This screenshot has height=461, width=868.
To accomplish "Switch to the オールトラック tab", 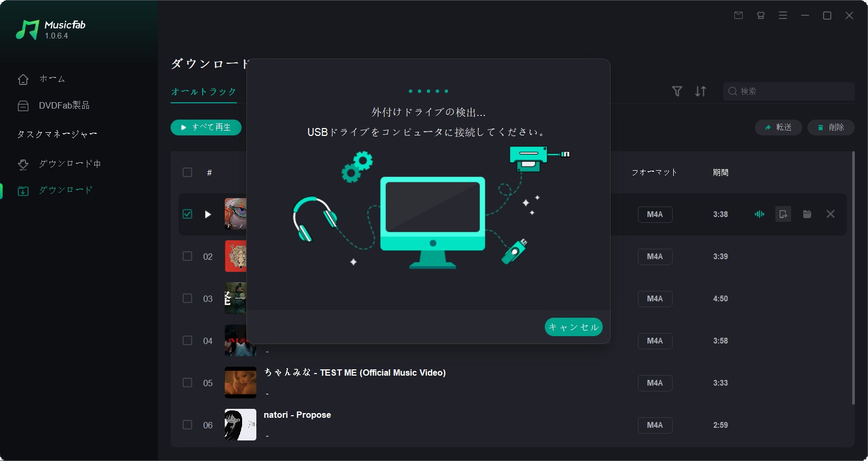I will tap(204, 92).
